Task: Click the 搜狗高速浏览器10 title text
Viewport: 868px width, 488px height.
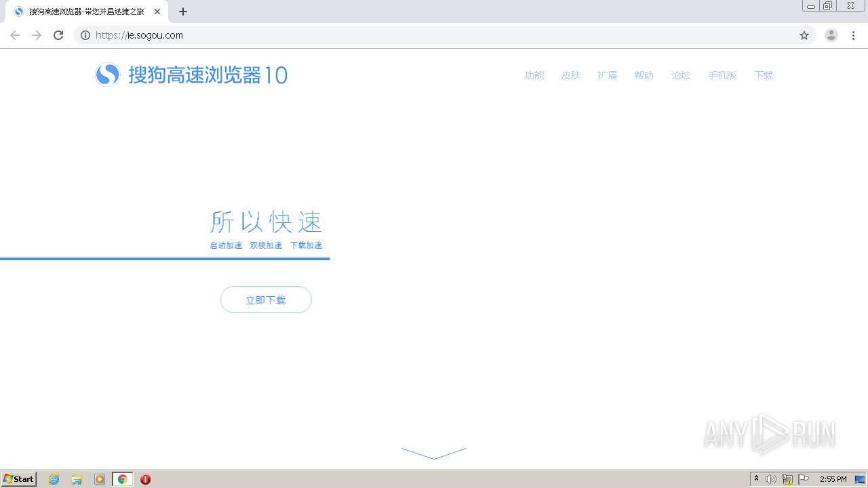Action: coord(208,75)
